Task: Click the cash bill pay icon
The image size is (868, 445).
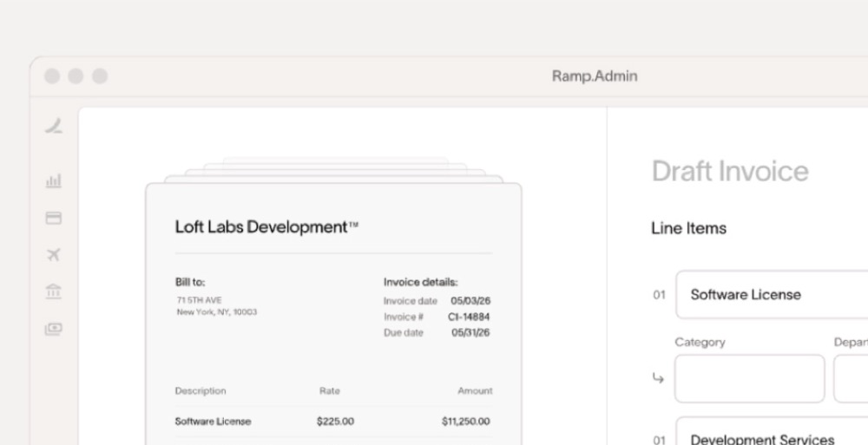Action: (54, 329)
